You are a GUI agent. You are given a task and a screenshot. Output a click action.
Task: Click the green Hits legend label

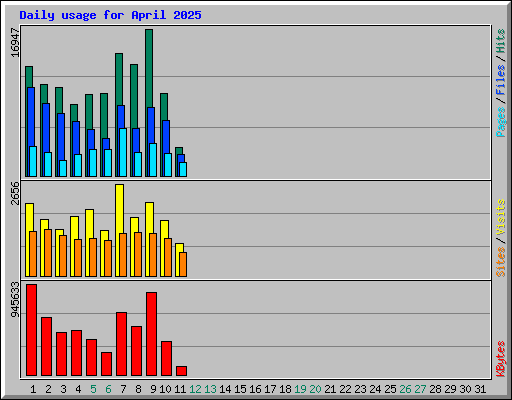click(x=501, y=41)
